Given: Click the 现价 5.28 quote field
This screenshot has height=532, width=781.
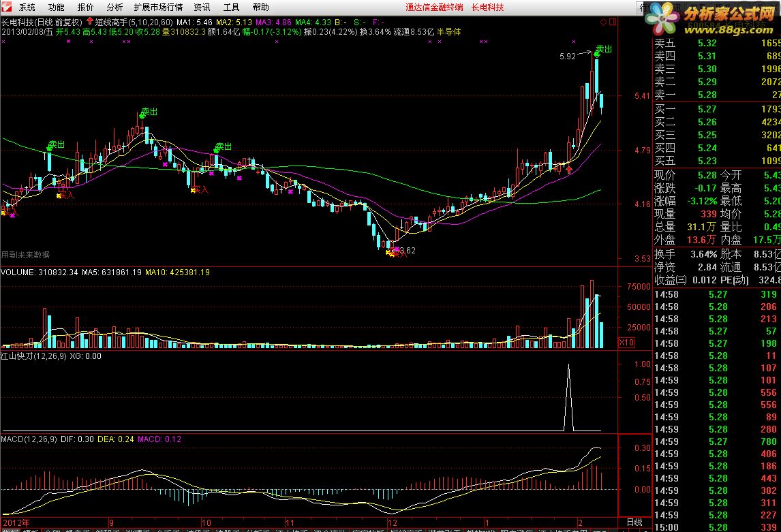Looking at the screenshot, I should (686, 175).
